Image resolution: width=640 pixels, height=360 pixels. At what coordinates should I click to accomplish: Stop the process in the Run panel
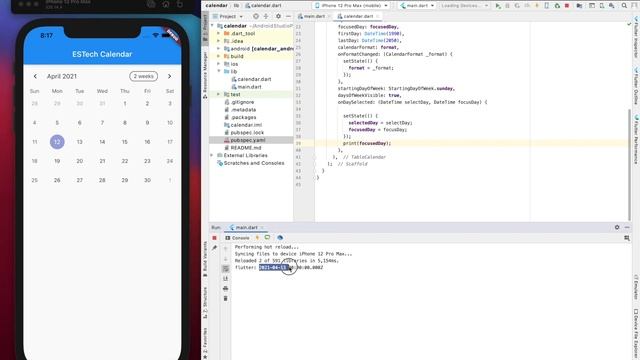pos(214,238)
